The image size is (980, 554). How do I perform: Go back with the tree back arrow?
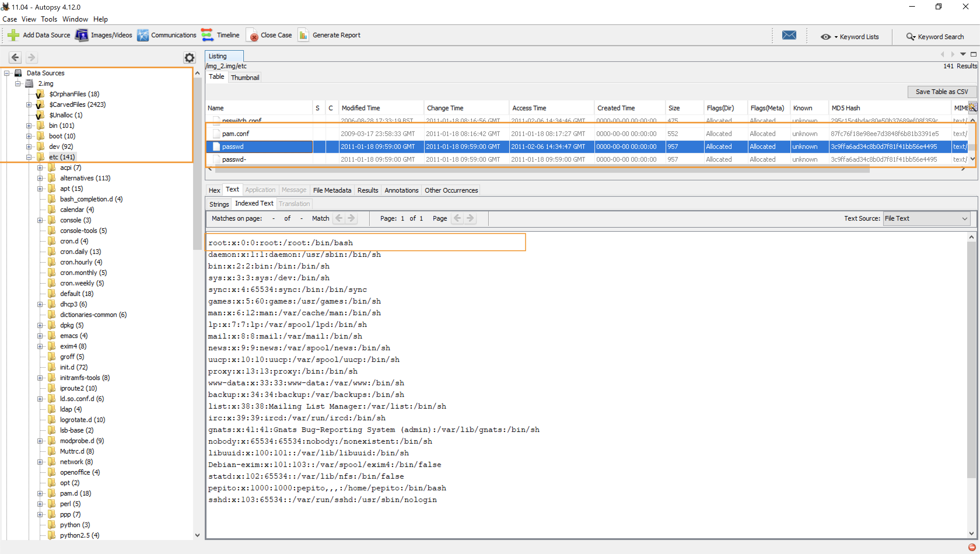15,58
